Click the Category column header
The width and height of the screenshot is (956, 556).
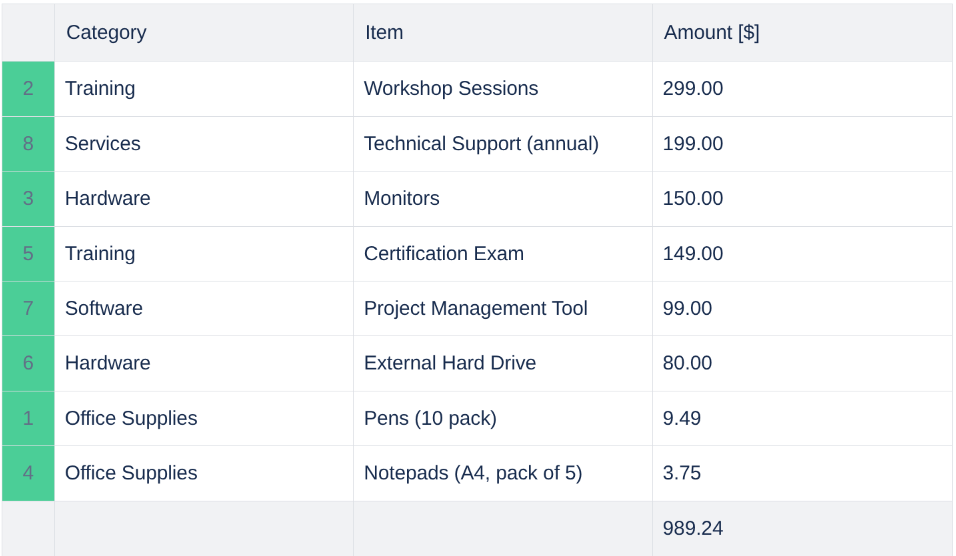[106, 32]
